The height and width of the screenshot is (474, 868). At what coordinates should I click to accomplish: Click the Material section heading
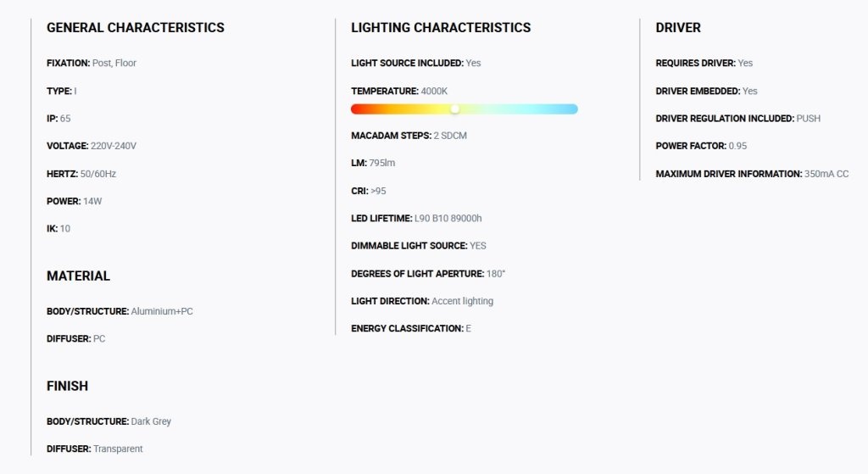(78, 276)
